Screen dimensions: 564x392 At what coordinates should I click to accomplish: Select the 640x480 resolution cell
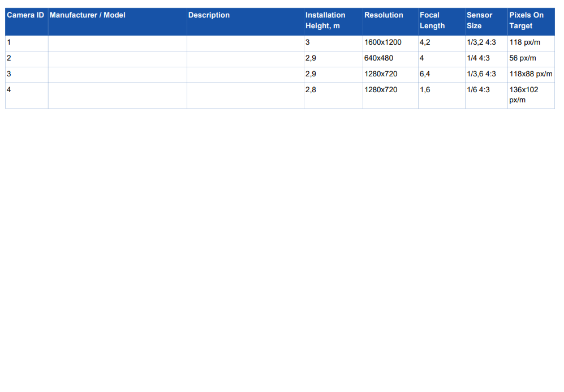pos(378,58)
